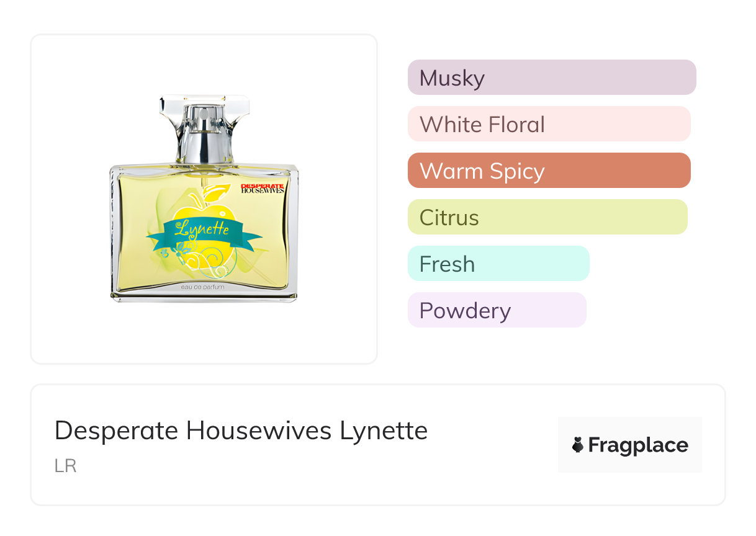Image resolution: width=756 pixels, height=536 pixels.
Task: Click the Powdery accord bar
Action: coord(497,310)
